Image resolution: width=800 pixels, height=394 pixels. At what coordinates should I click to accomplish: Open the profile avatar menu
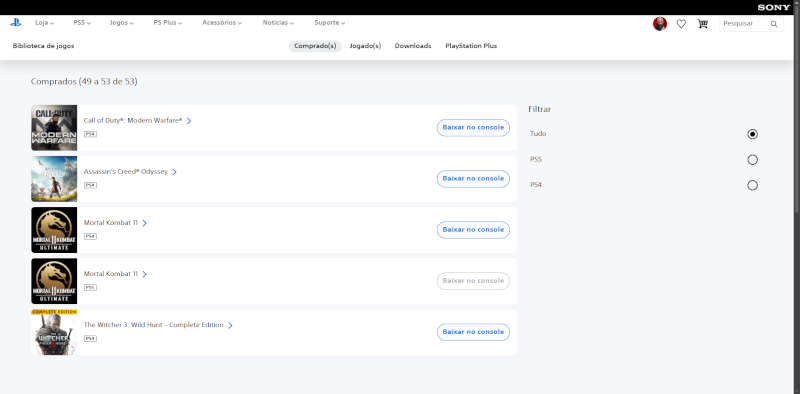coord(660,23)
